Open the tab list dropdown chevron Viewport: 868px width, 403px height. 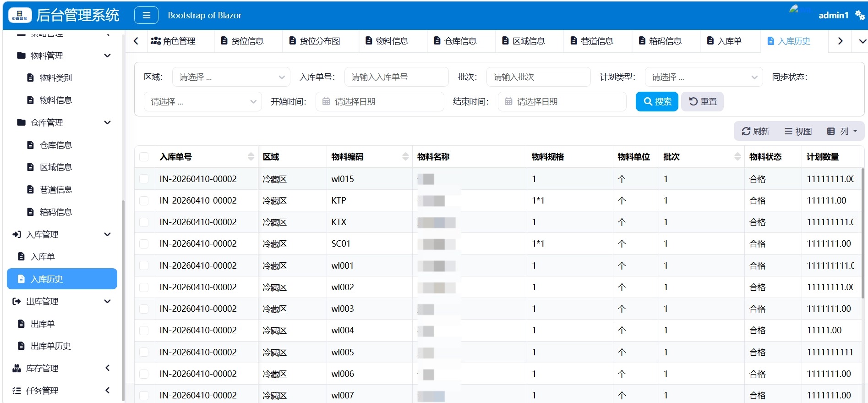[863, 41]
